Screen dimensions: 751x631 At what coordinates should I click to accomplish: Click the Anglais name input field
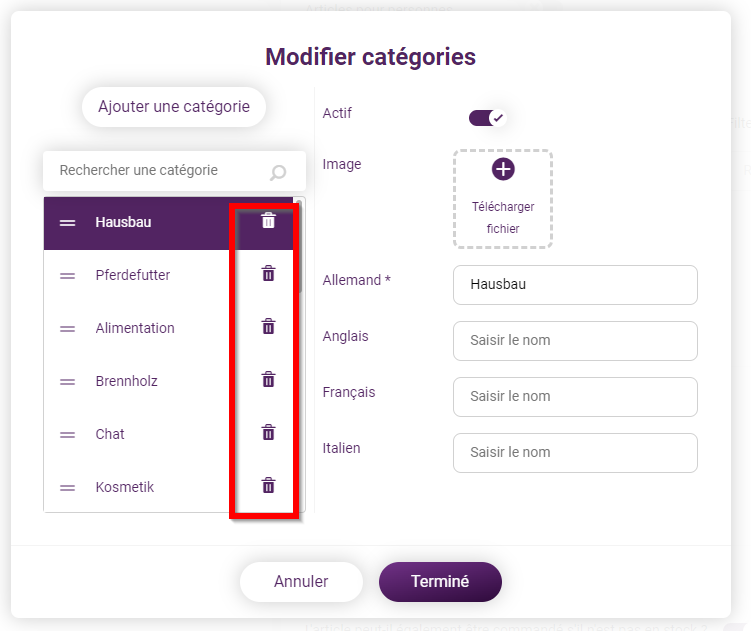point(575,341)
